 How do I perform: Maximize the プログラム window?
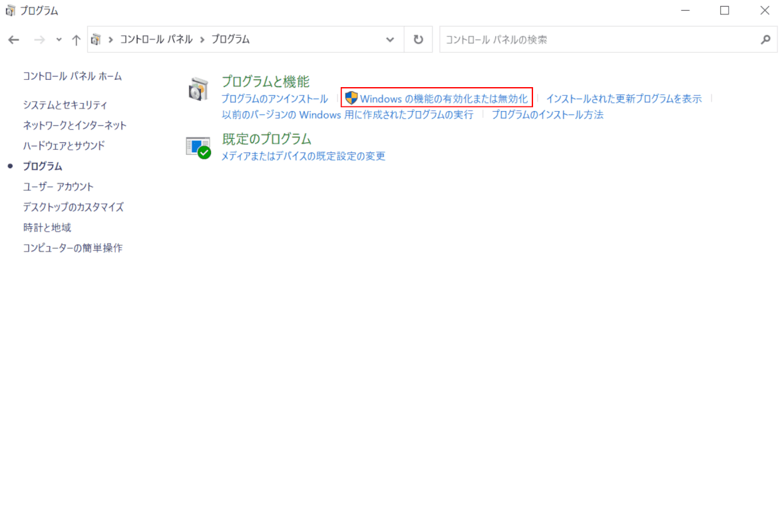click(725, 11)
